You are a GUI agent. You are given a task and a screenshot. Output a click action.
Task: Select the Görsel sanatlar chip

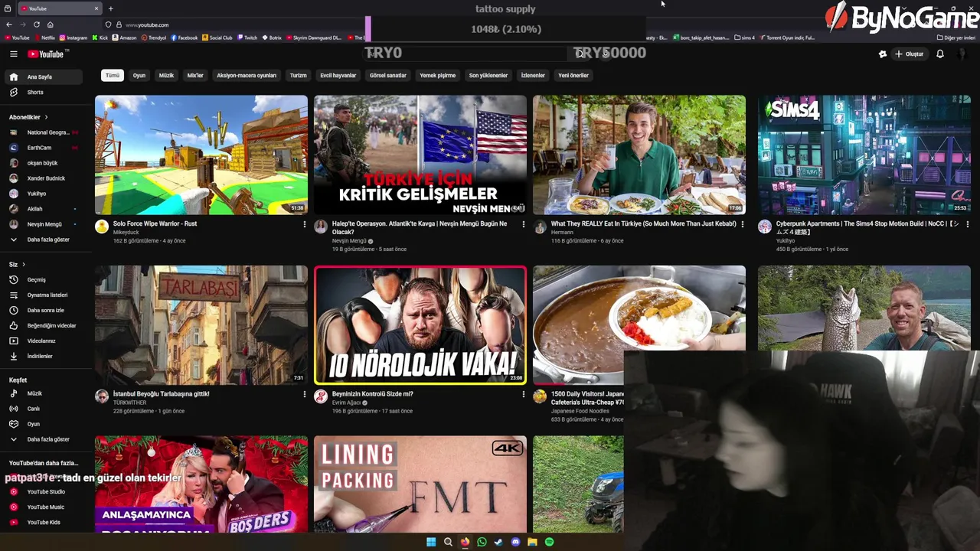[x=387, y=76]
